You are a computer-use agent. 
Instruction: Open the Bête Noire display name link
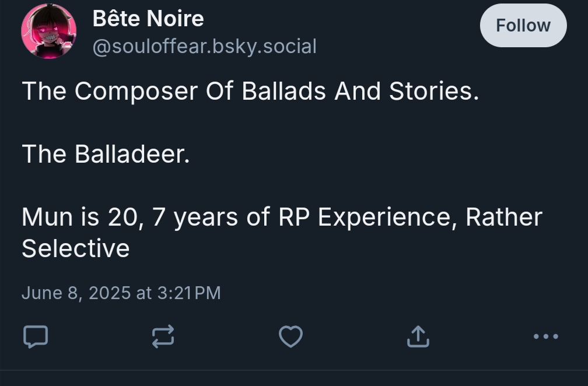pyautogui.click(x=148, y=19)
